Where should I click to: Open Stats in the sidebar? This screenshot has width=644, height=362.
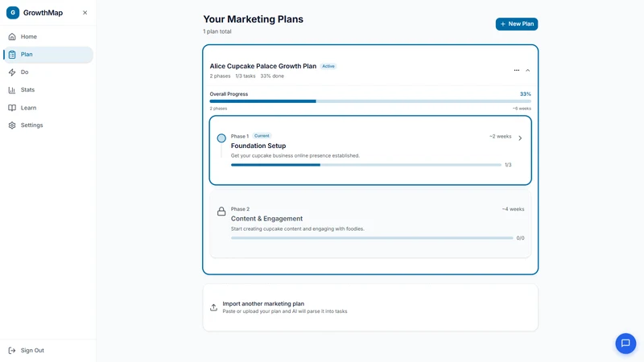pos(48,90)
